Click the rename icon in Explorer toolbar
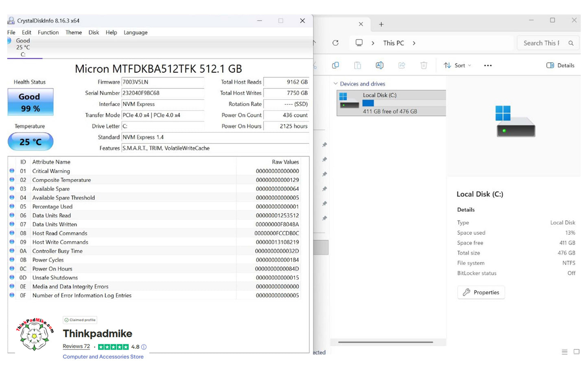The height and width of the screenshot is (369, 588). (x=379, y=65)
